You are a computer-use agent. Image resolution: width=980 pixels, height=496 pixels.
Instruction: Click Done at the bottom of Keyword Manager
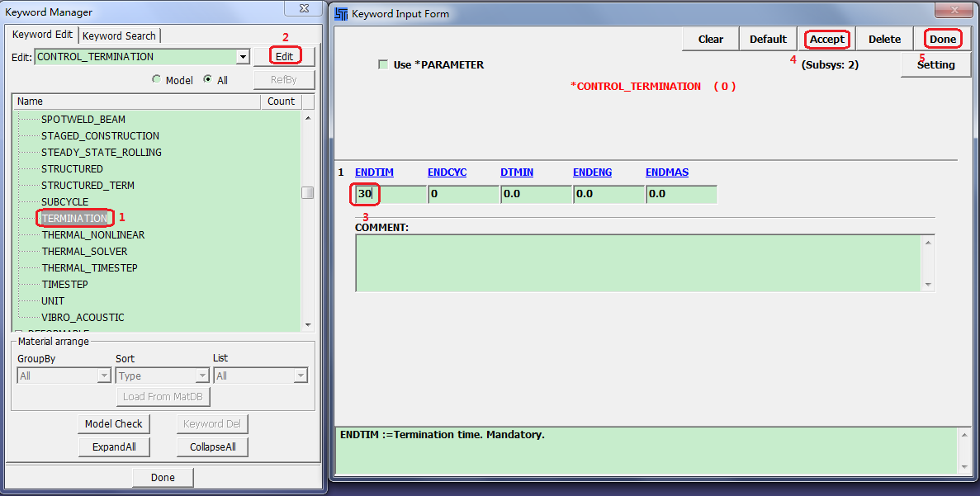(x=163, y=477)
